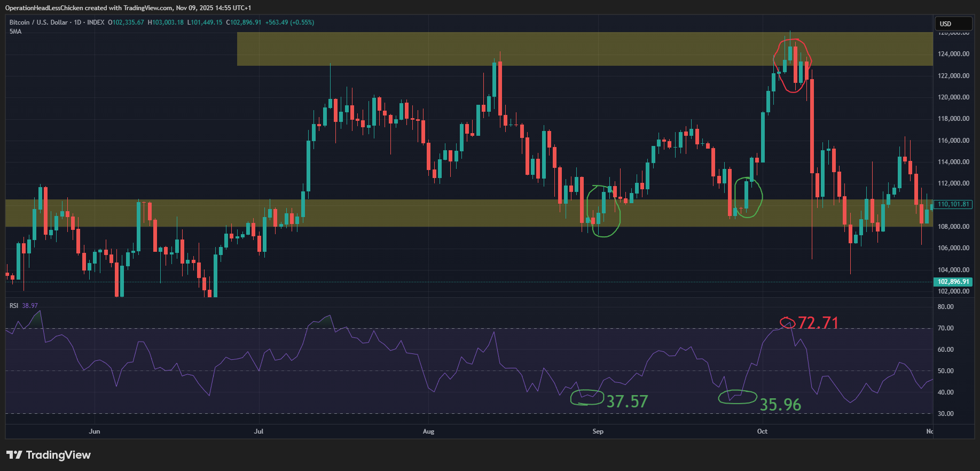980x471 pixels.
Task: Click the Aug label on the time axis
Action: pyautogui.click(x=428, y=431)
